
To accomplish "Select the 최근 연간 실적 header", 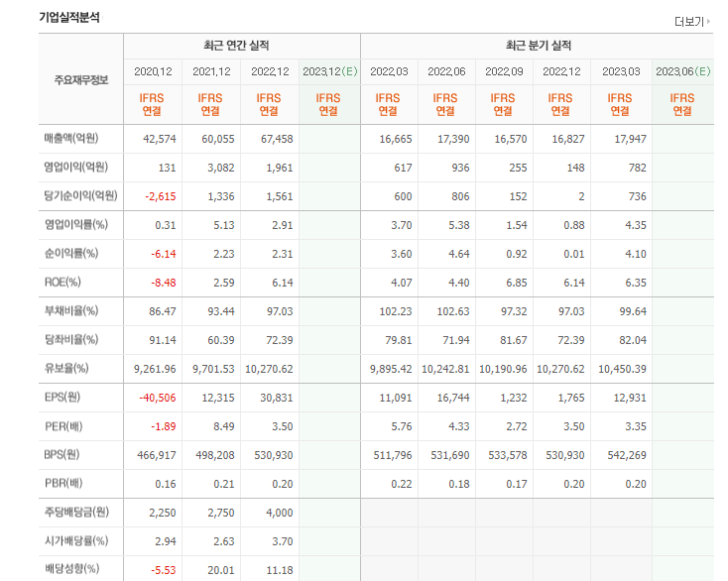I will click(236, 46).
